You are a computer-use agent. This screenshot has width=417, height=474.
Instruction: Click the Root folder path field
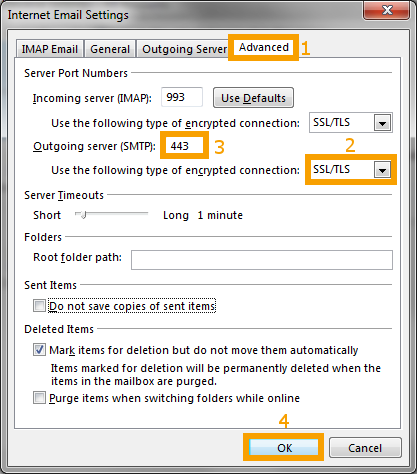[x=262, y=260]
